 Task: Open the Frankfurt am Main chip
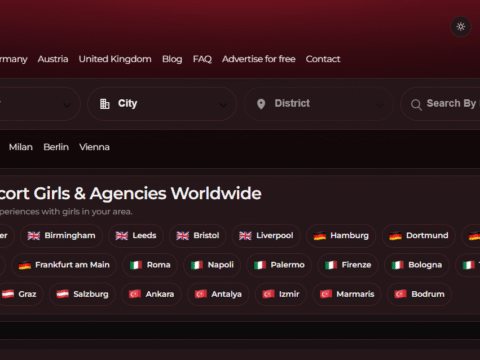coord(64,265)
